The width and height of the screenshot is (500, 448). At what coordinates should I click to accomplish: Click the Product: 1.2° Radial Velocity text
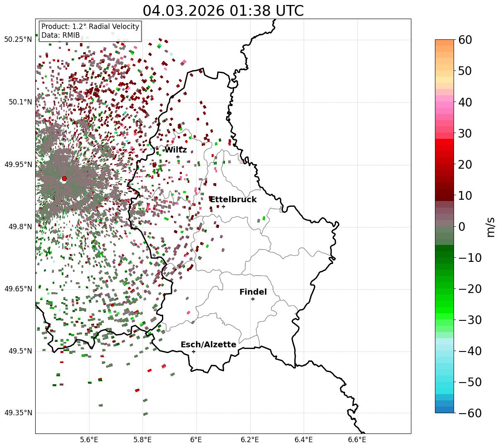tap(90, 27)
